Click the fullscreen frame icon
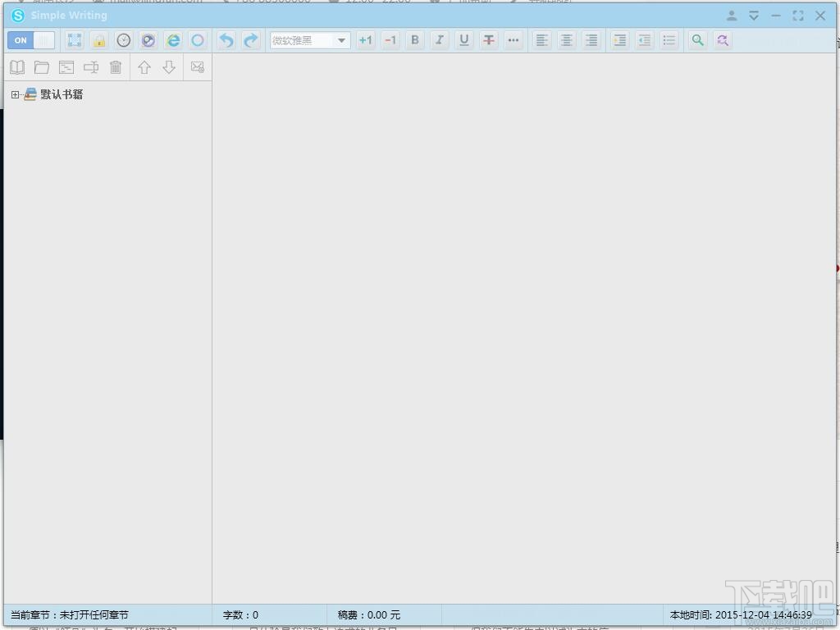This screenshot has width=840, height=630. 75,40
